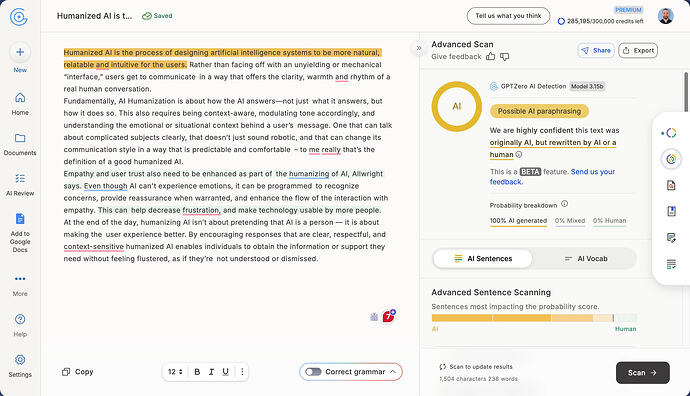Viewport: 690px width, 396px height.
Task: Click the small gray icon beside red badge
Action: [374, 317]
